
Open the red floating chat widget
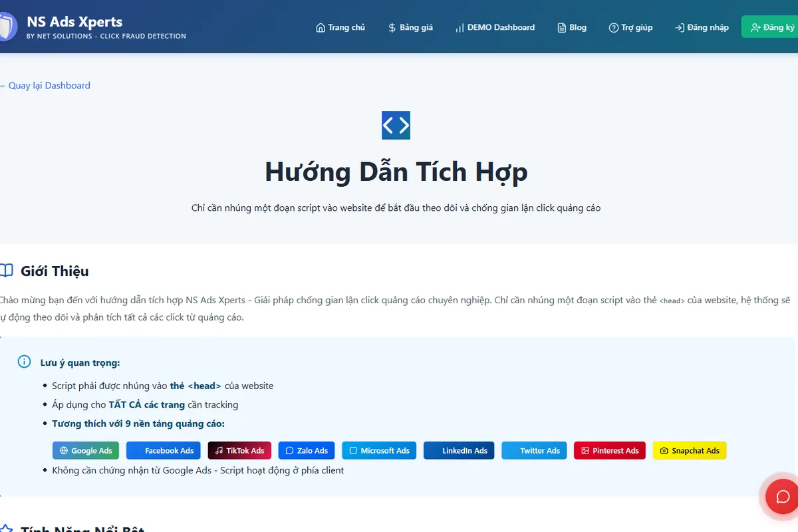(783, 497)
